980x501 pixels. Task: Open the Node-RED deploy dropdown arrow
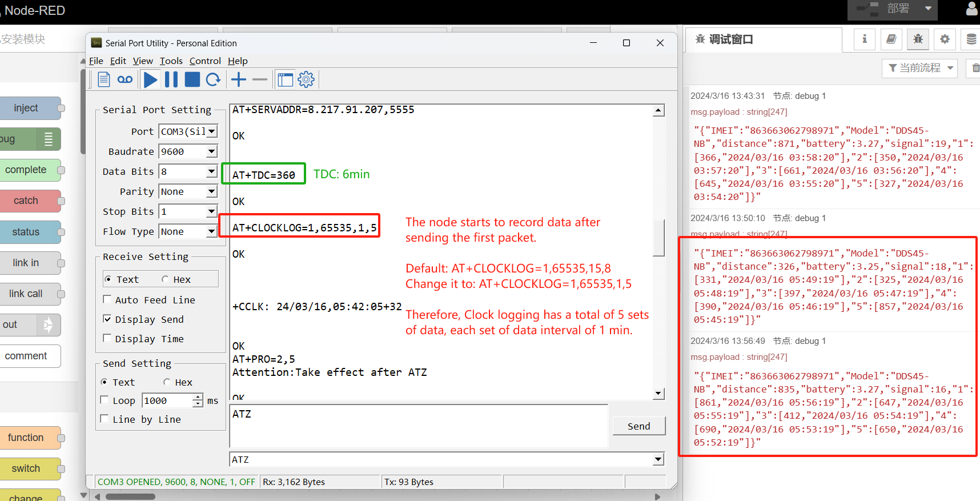point(928,9)
